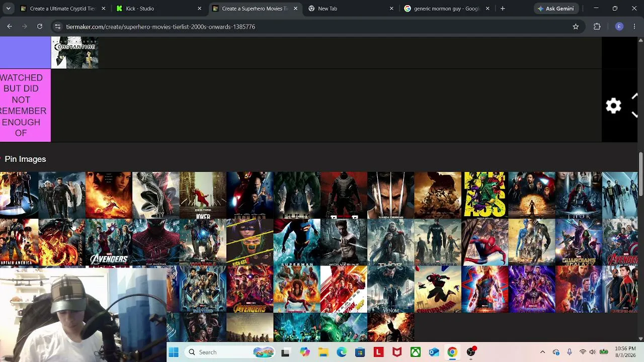Open Chrome profile avatar
Viewport: 644px width, 362px height.
pyautogui.click(x=619, y=27)
